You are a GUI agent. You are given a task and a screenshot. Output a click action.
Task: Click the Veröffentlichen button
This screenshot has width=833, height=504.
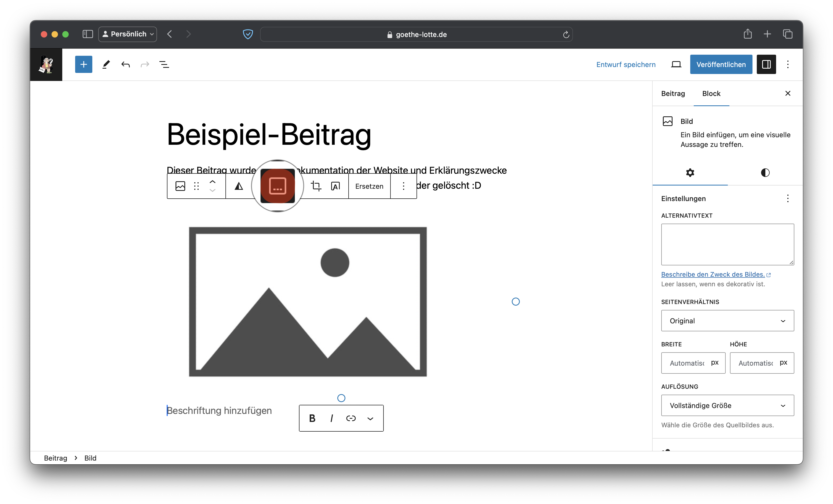click(x=721, y=64)
